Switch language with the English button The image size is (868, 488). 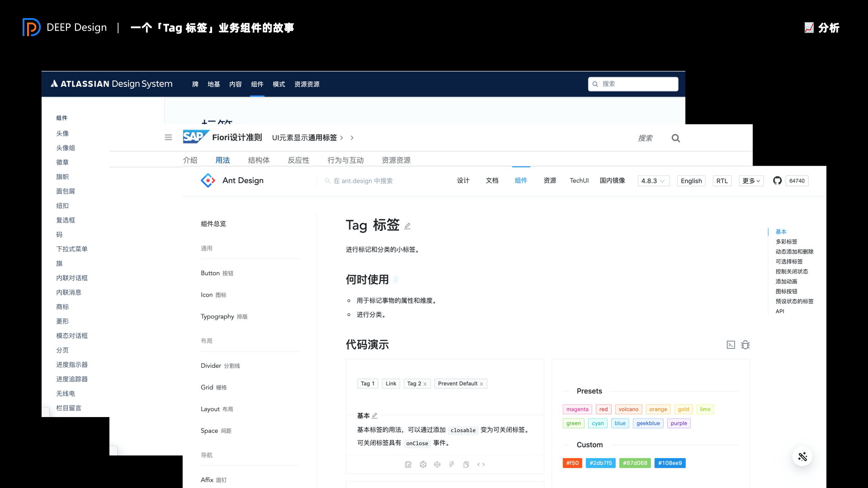691,181
